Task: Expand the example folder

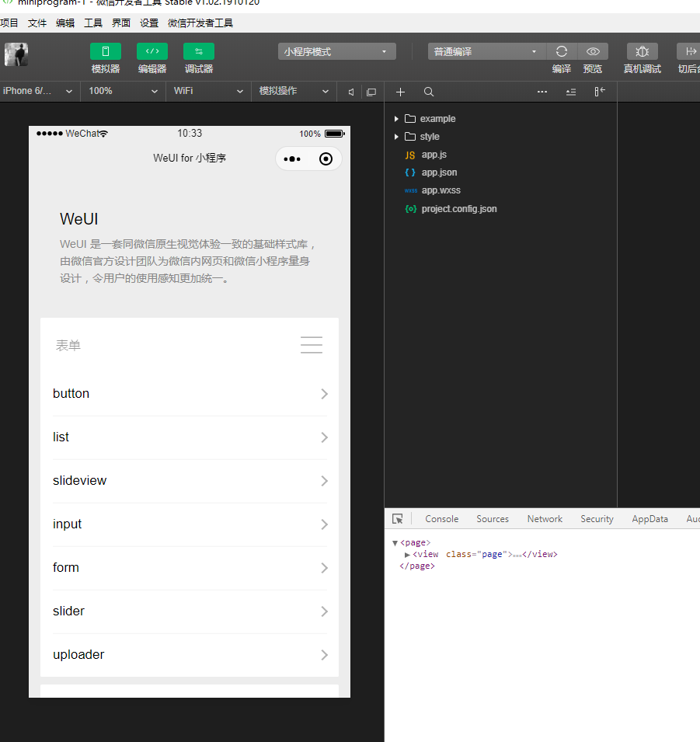Action: (396, 119)
